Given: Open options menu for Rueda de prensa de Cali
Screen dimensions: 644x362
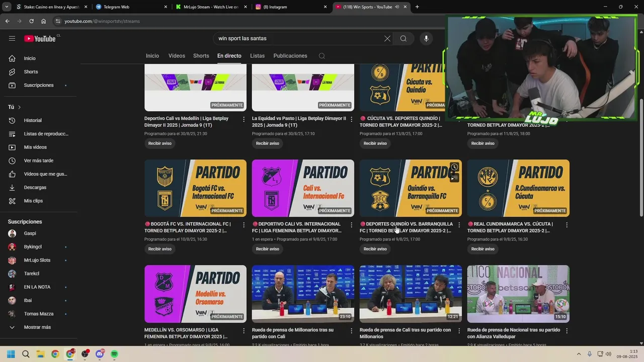Looking at the screenshot, I should pos(459,331).
